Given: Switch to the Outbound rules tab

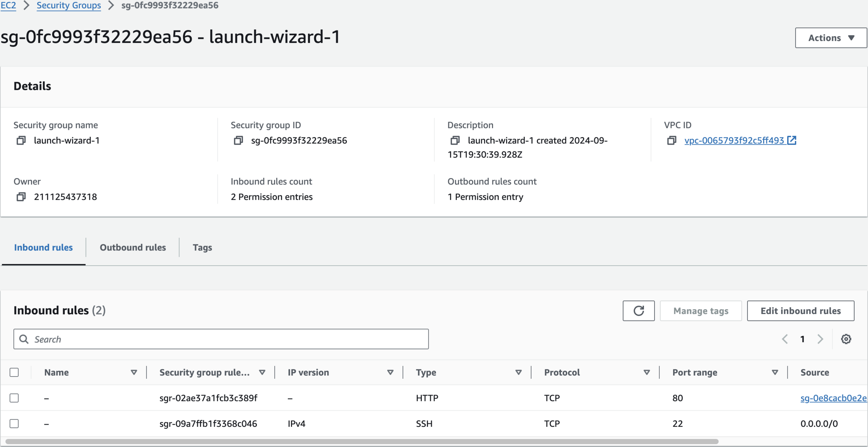Looking at the screenshot, I should (x=133, y=247).
